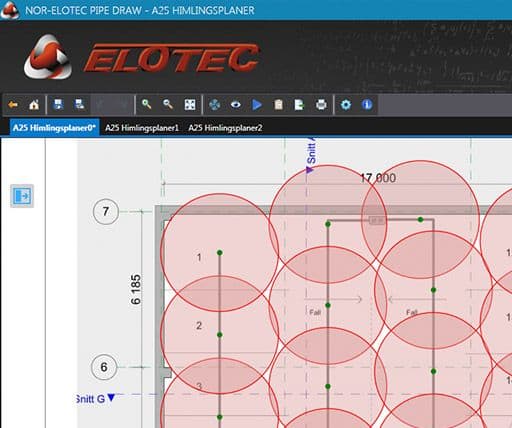Viewport: 512px width, 428px height.
Task: Open settings with gear icon
Action: pos(346,105)
